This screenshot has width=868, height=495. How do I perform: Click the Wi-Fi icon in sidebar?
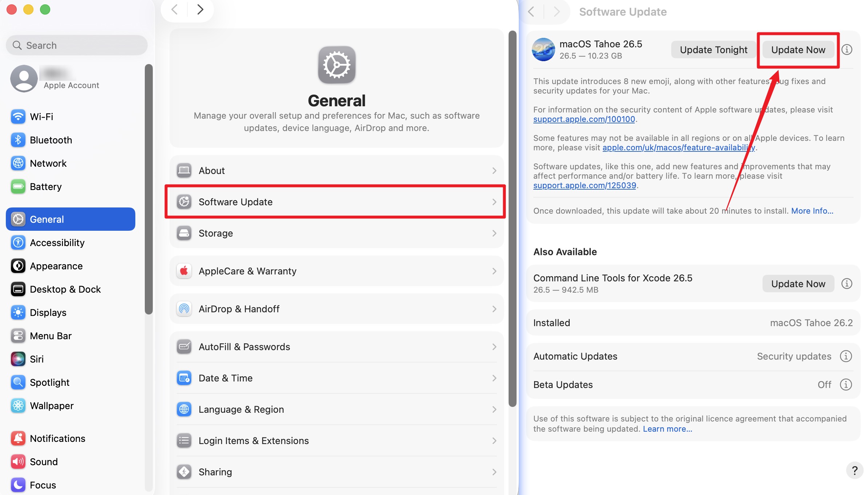(18, 116)
